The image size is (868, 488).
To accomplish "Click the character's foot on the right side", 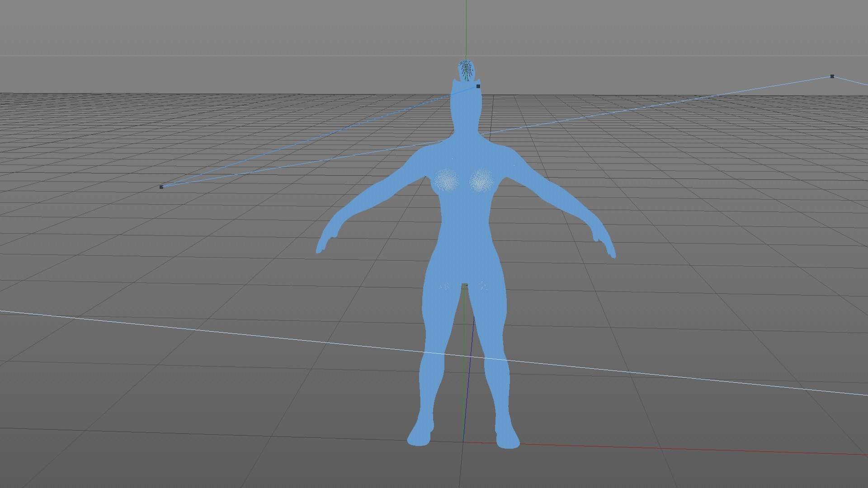I will (x=507, y=438).
